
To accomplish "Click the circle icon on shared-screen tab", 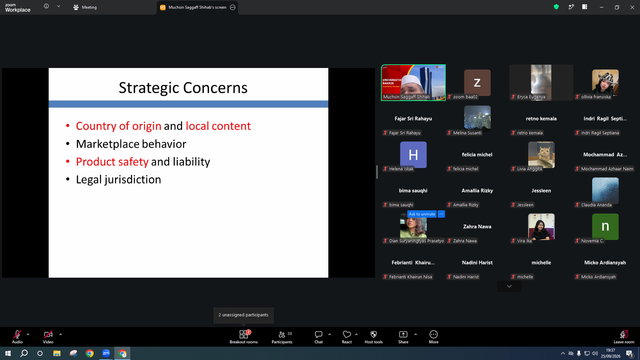I will (x=233, y=7).
